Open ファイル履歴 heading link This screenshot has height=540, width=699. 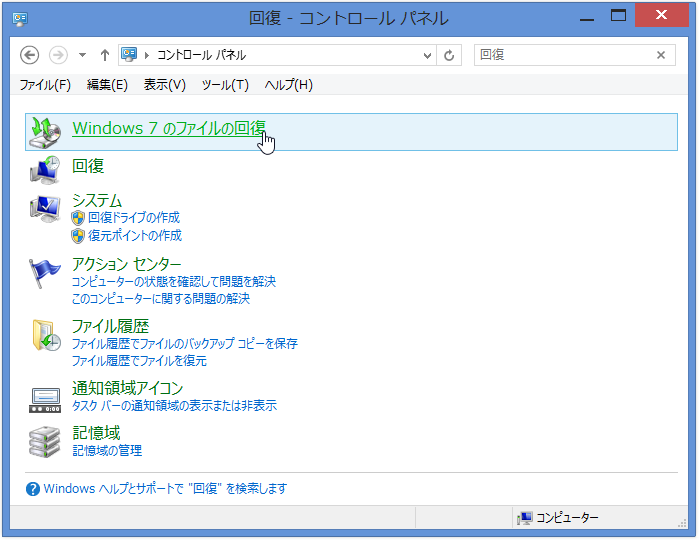[x=111, y=326]
